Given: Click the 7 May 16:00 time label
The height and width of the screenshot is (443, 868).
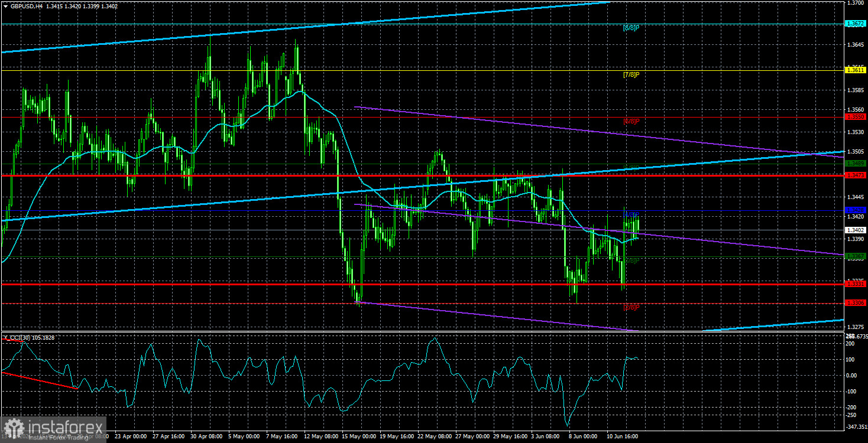Looking at the screenshot, I should coord(281,438).
